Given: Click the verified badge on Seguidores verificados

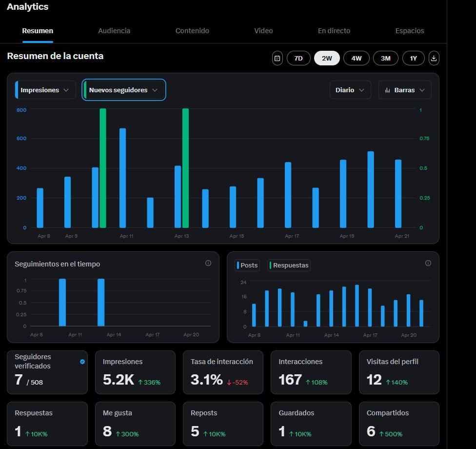Looking at the screenshot, I should (x=82, y=362).
